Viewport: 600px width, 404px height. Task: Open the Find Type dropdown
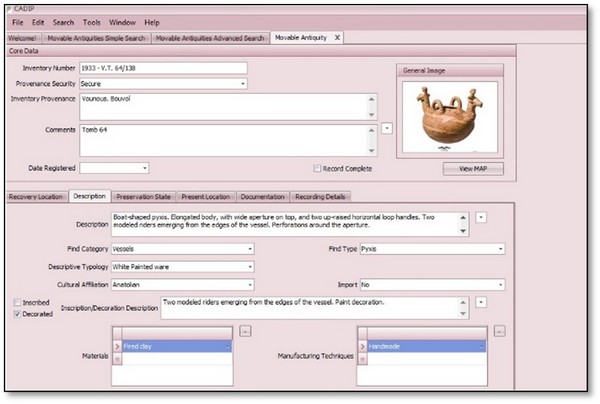pyautogui.click(x=501, y=249)
